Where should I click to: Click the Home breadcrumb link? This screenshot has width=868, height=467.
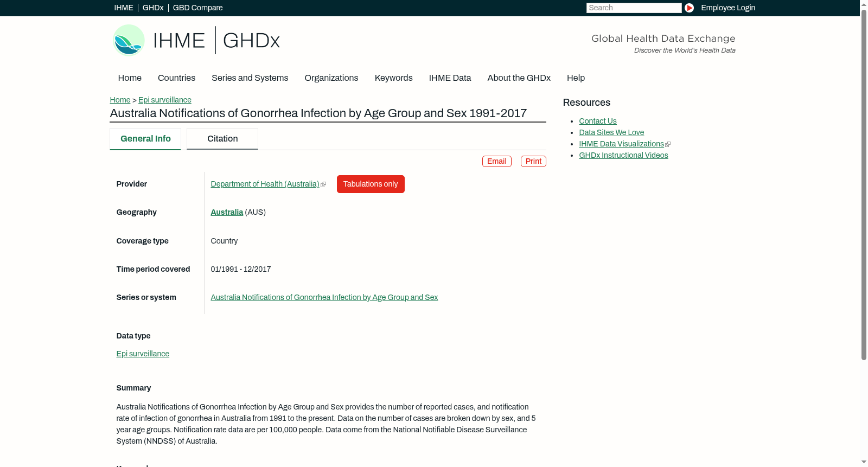[x=120, y=100]
